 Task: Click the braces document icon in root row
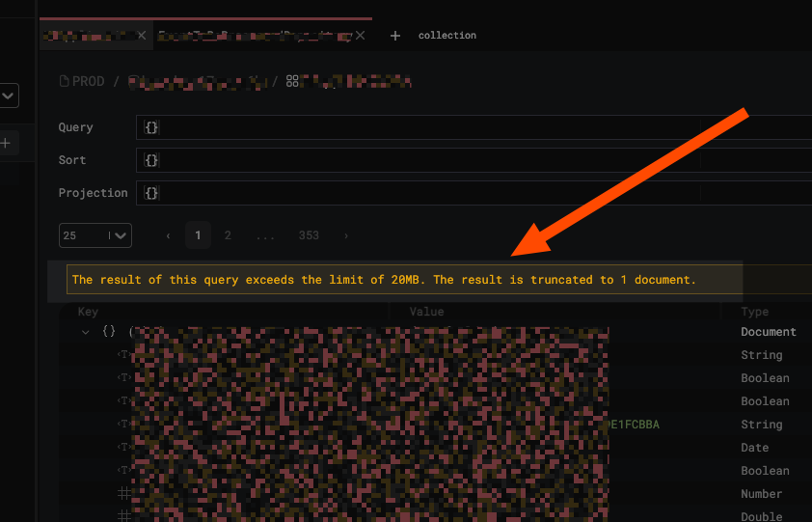point(109,331)
